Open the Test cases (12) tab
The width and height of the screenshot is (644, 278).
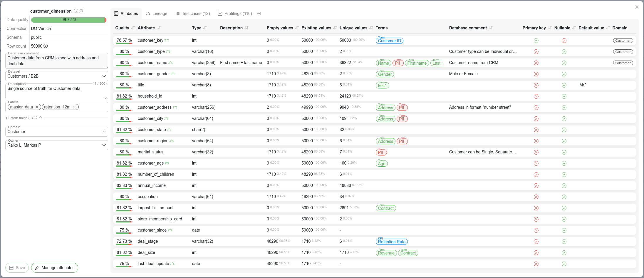[193, 14]
